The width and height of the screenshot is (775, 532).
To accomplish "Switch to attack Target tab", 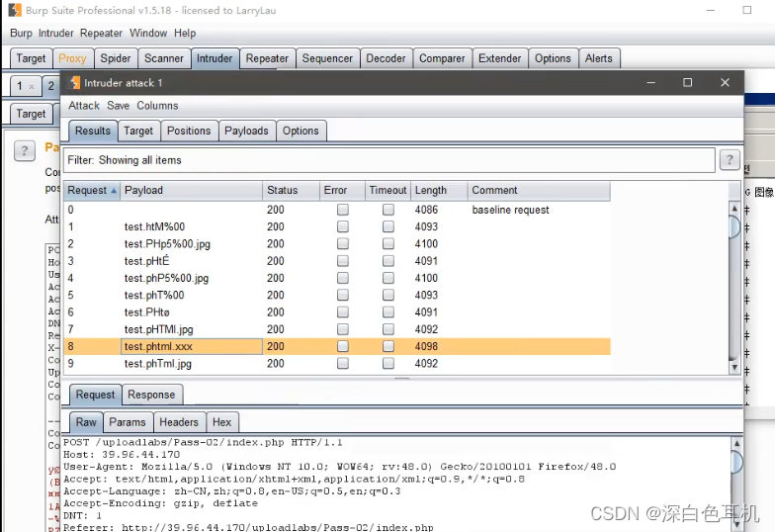I will tap(138, 131).
